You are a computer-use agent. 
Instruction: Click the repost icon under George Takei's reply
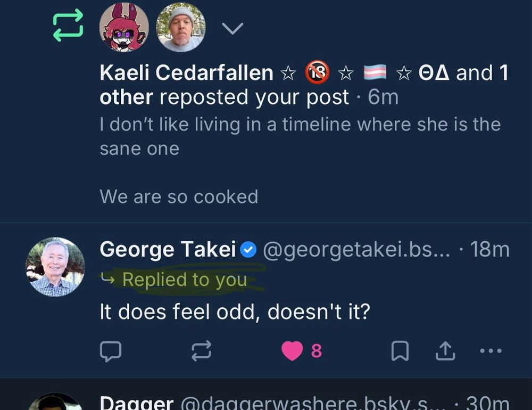pyautogui.click(x=201, y=350)
